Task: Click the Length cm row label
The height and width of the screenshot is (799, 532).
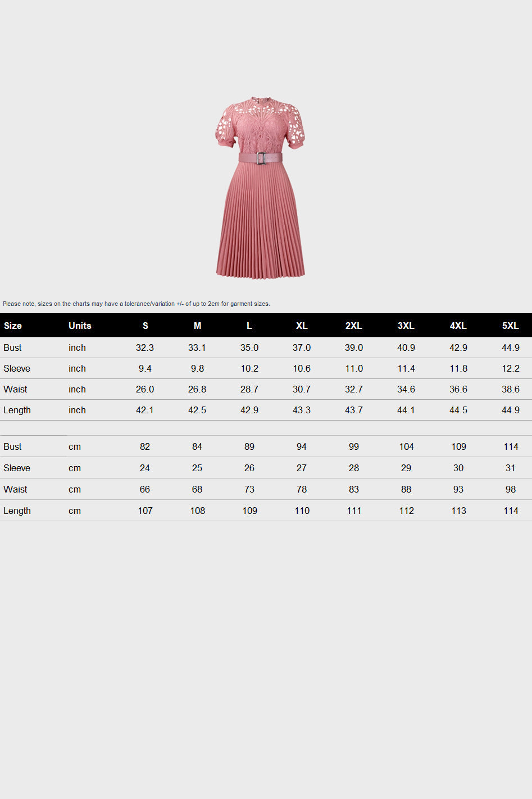Action: pyautogui.click(x=17, y=511)
